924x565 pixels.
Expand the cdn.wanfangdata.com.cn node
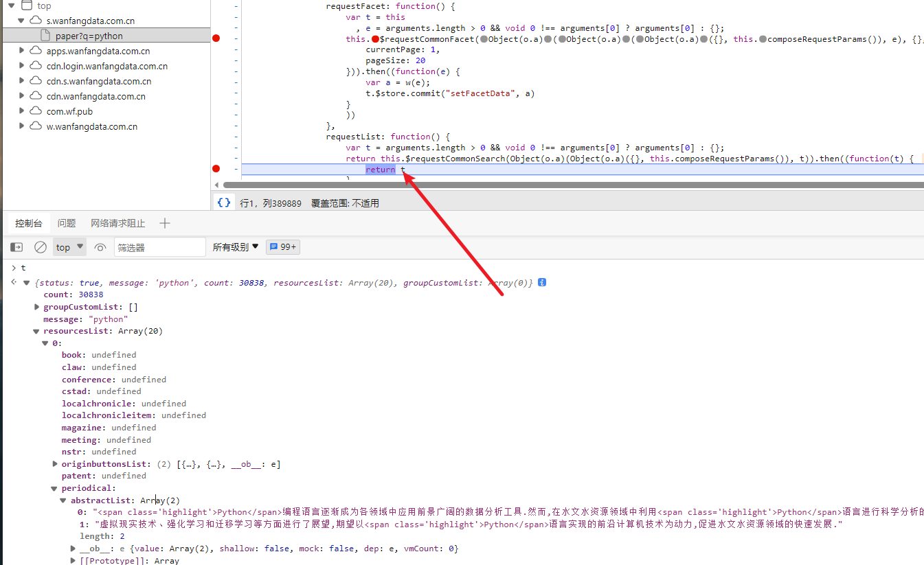tap(21, 96)
